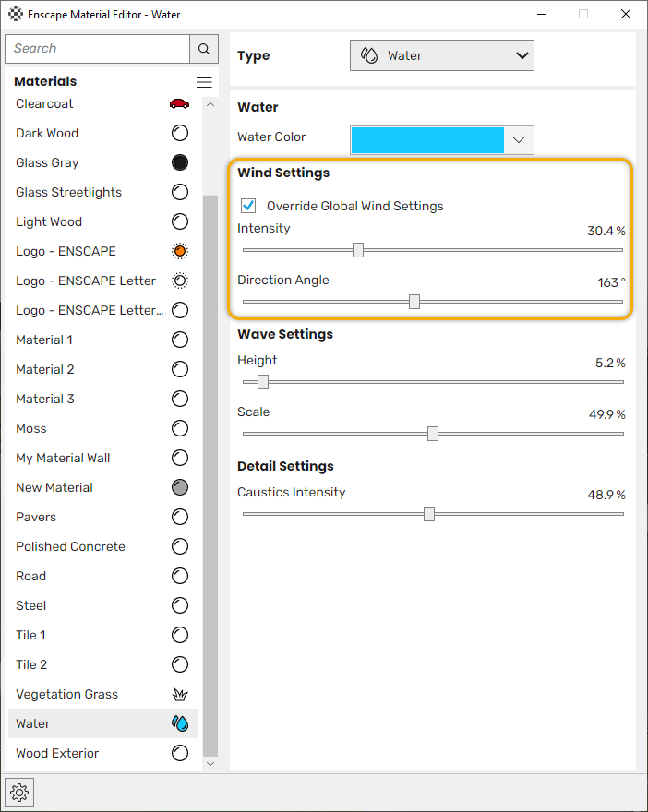Open the material Type dropdown

pos(442,55)
